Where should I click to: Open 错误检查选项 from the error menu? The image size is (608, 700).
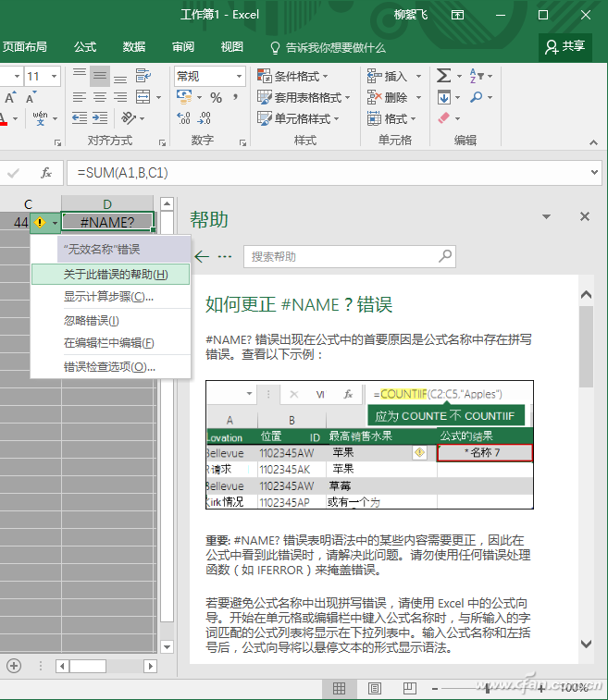[x=110, y=367]
